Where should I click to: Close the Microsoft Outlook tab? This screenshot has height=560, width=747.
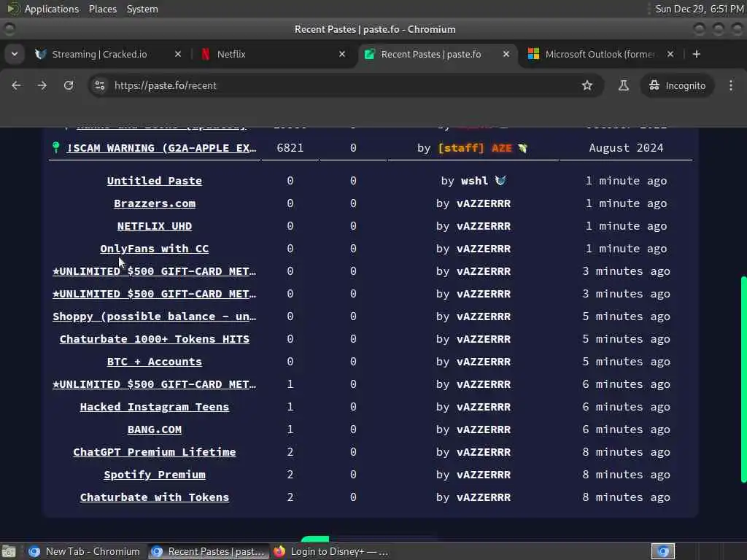click(670, 54)
